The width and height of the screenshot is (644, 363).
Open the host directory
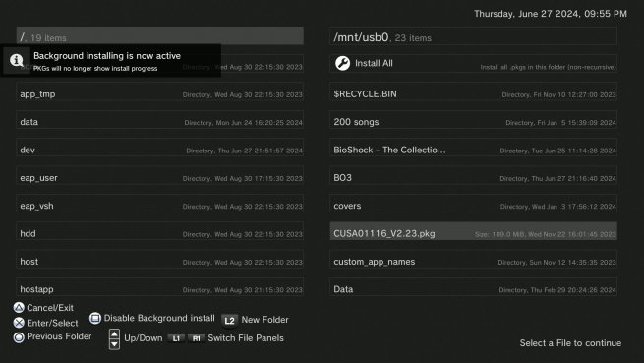159,260
